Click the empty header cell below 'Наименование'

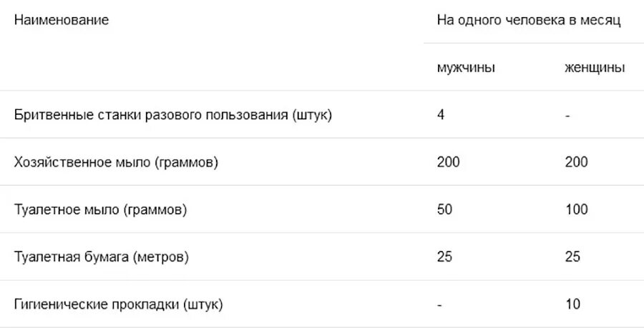[212, 67]
